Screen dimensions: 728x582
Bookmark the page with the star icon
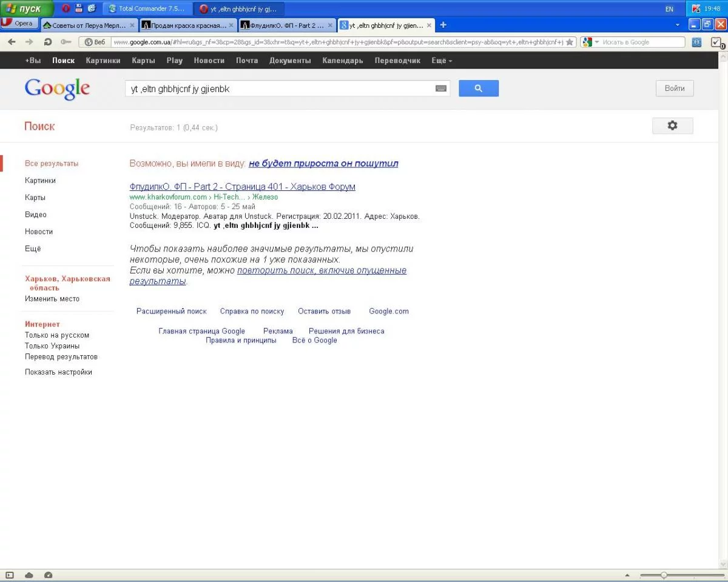[x=570, y=42]
